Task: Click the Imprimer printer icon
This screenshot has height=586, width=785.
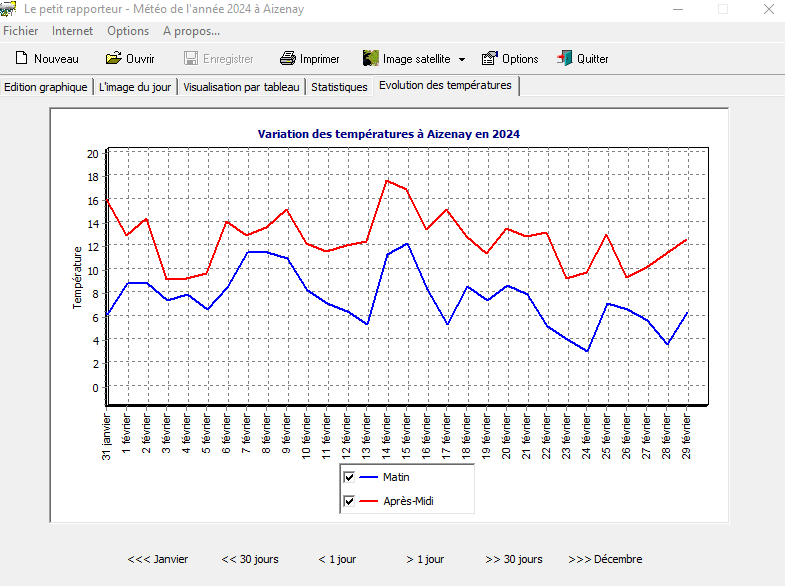Action: click(x=288, y=59)
